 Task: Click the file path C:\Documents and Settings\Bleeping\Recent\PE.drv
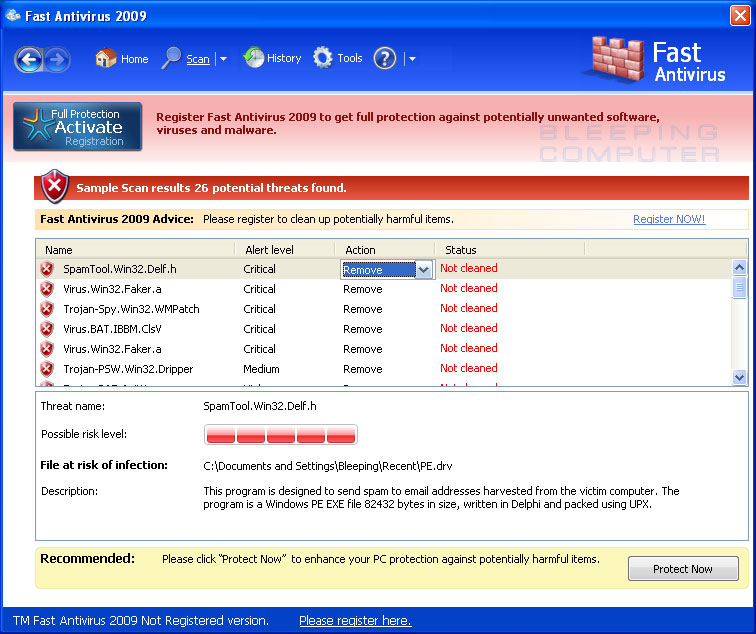pos(328,466)
